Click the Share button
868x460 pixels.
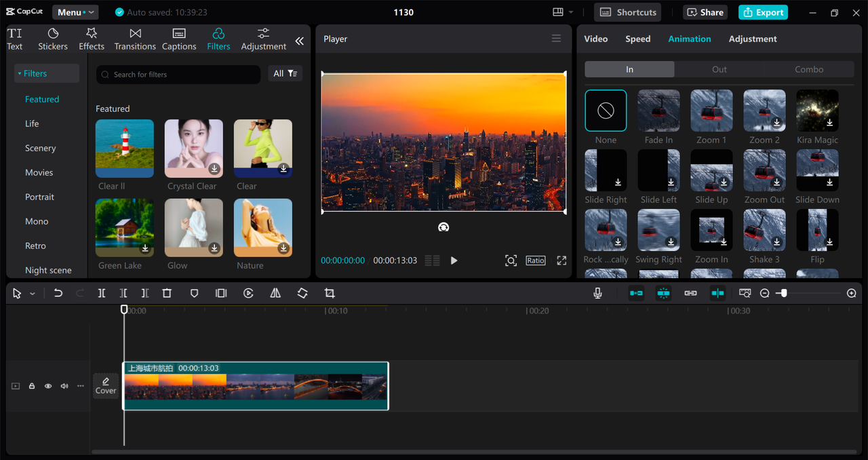[x=704, y=12]
